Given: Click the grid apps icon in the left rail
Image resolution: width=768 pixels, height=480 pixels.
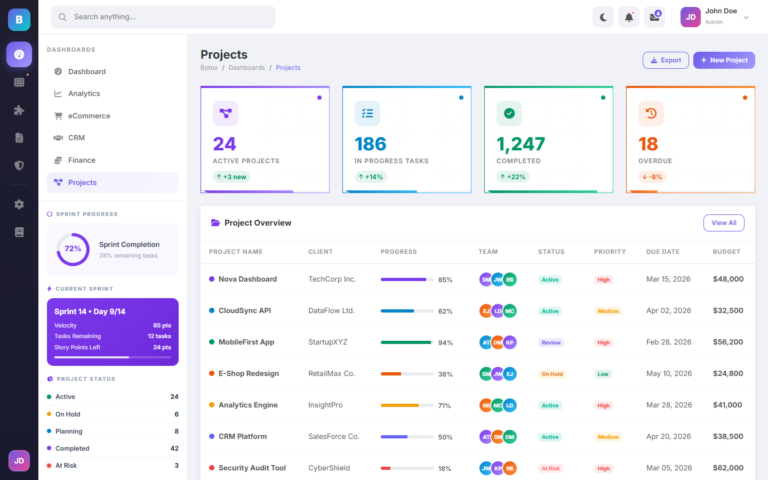Looking at the screenshot, I should click(19, 82).
